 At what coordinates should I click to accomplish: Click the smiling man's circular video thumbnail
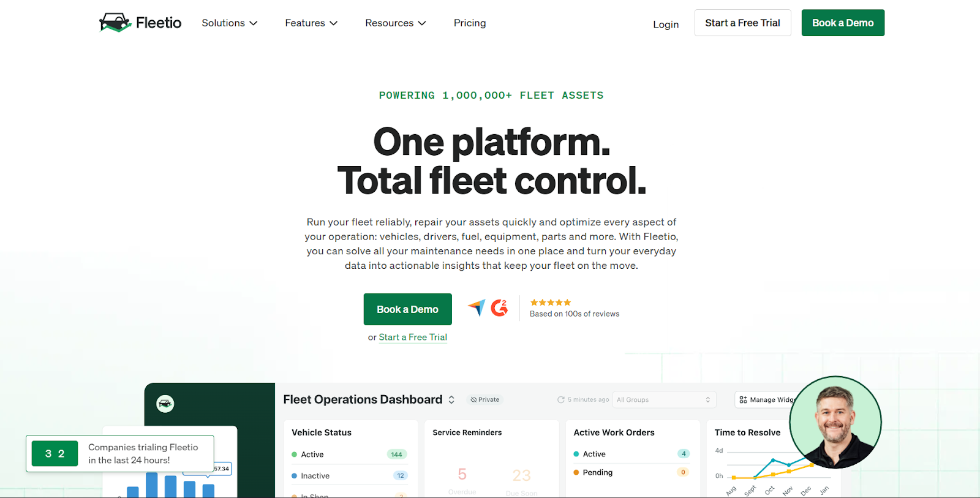835,422
